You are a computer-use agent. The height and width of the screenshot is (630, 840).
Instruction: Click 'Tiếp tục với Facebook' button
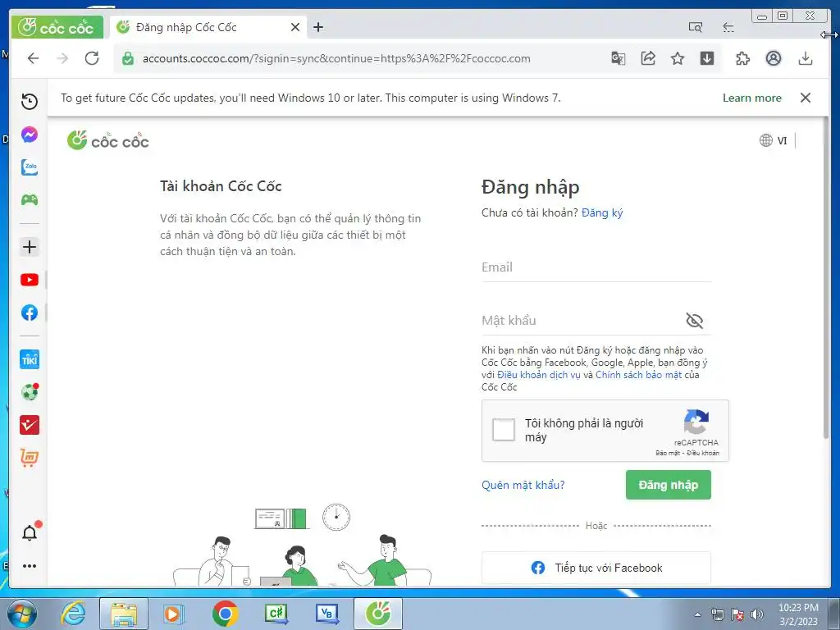[596, 568]
